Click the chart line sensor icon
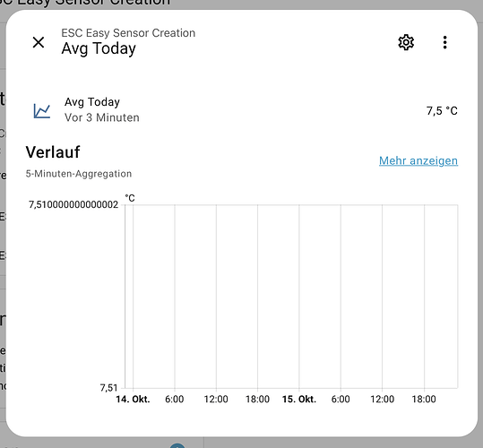Viewport: 483px width, 448px height. pos(42,111)
